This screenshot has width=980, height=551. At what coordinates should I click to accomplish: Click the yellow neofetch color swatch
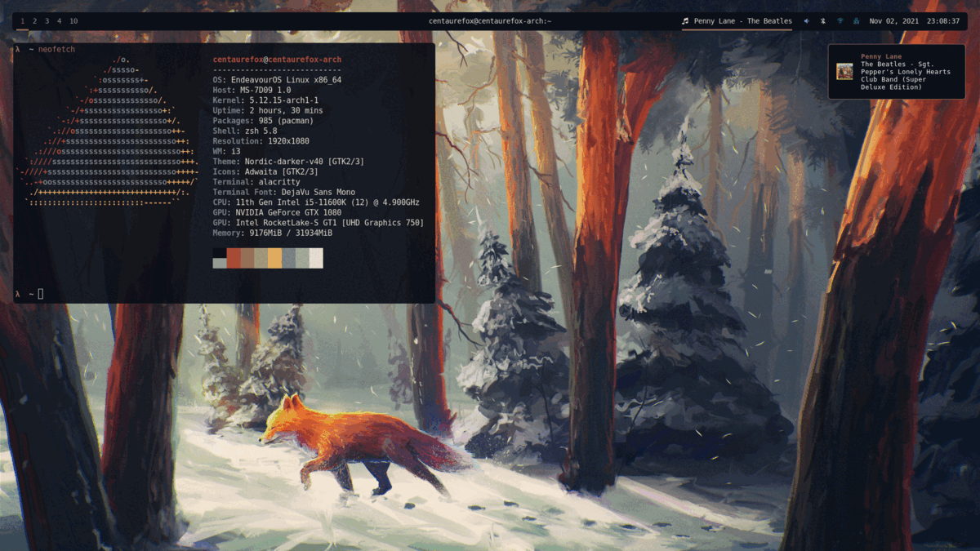(x=275, y=258)
